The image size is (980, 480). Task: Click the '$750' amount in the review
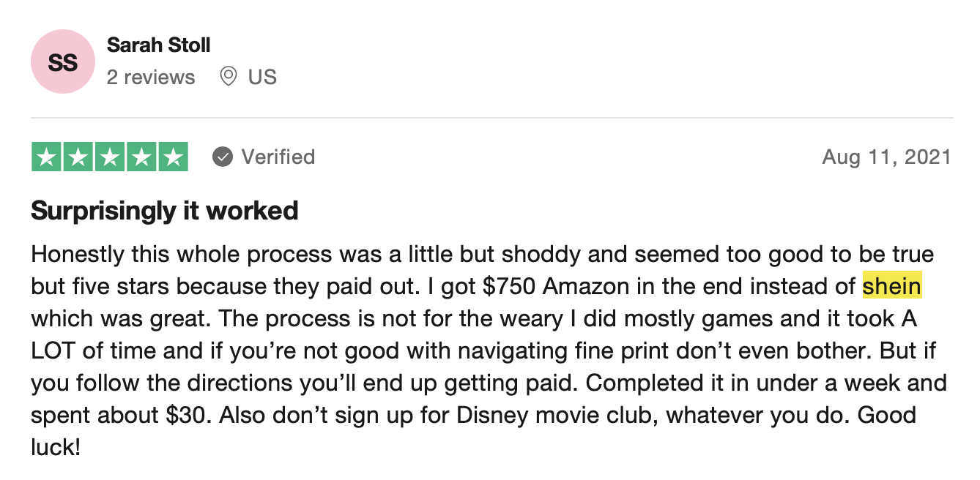coord(510,286)
